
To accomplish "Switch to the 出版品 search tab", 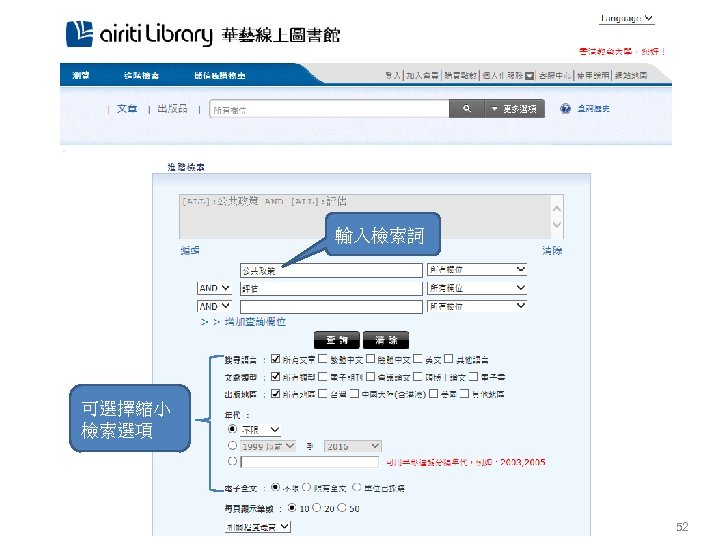I will (x=172, y=109).
